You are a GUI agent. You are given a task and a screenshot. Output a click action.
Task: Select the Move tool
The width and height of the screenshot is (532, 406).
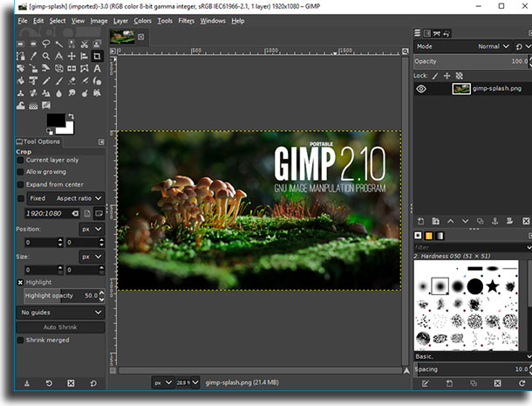pos(72,56)
